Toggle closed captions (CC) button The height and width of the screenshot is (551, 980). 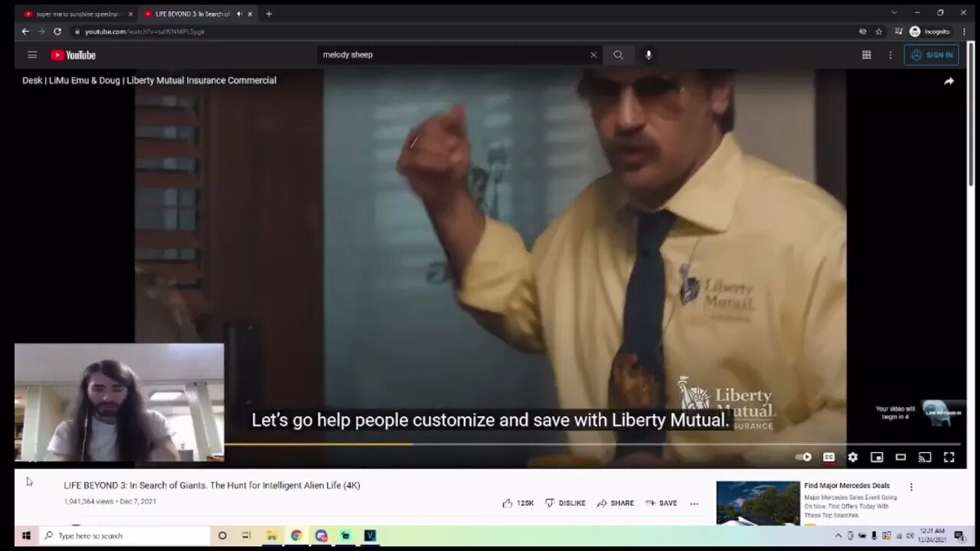[x=828, y=457]
